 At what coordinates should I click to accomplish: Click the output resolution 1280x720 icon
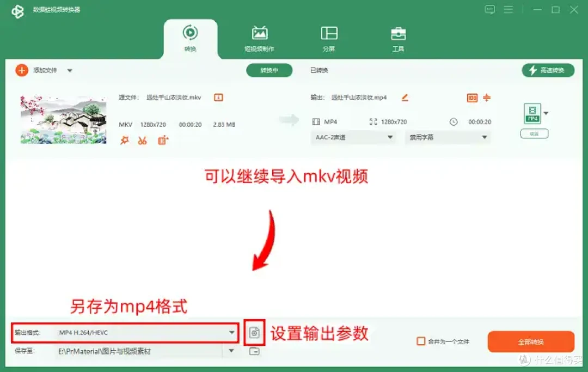coord(373,122)
